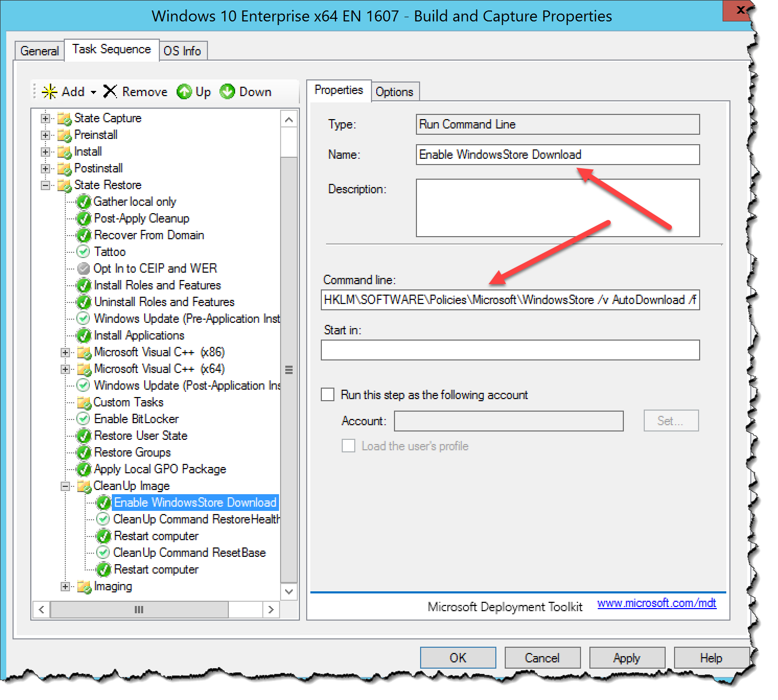Viewport: 778px width, 700px height.
Task: Click the green Down arrow icon
Action: (228, 91)
